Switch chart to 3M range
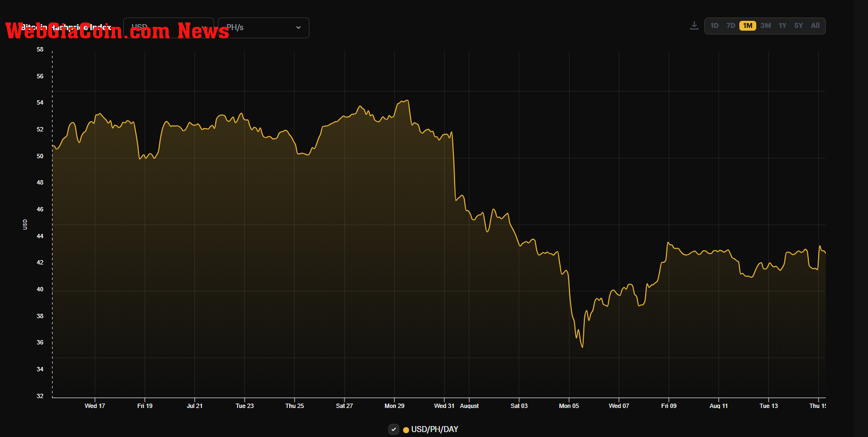The image size is (868, 437). 766,26
